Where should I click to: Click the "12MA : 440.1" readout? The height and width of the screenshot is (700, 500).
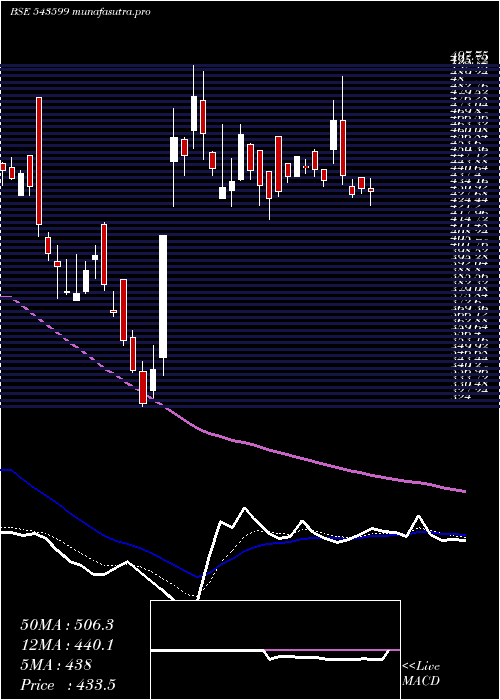point(67,645)
